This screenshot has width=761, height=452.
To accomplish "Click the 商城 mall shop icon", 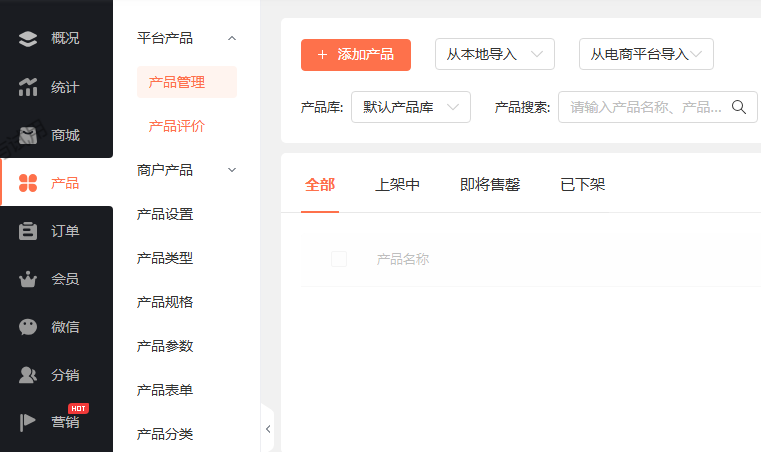I will (x=28, y=135).
